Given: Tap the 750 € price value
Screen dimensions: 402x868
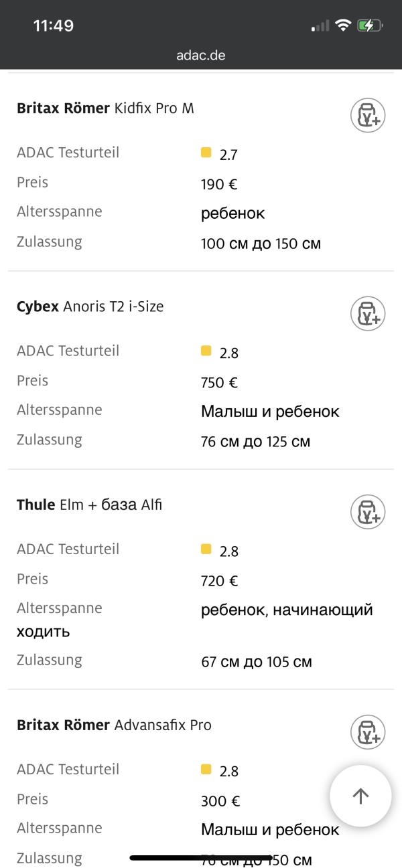Looking at the screenshot, I should [219, 383].
